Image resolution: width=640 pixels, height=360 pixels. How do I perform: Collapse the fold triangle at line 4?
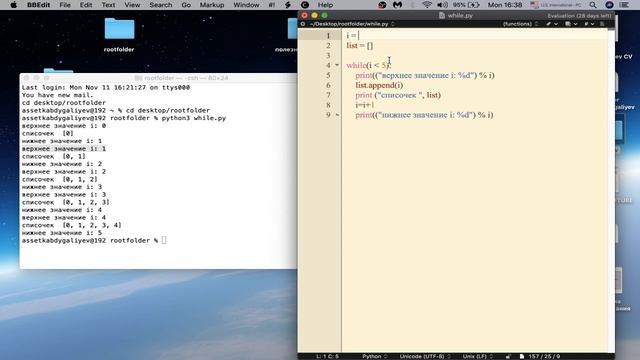pyautogui.click(x=337, y=65)
